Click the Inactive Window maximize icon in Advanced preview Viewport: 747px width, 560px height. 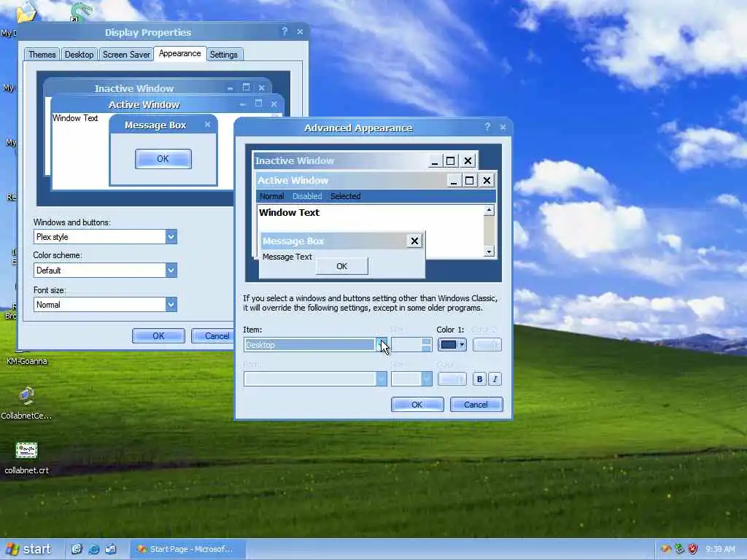[x=450, y=161]
